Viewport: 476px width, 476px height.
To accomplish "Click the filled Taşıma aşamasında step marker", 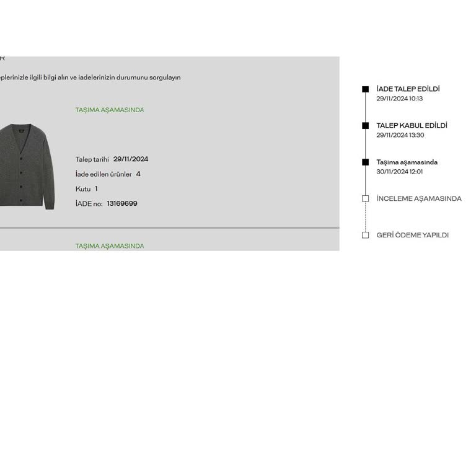I will [365, 162].
